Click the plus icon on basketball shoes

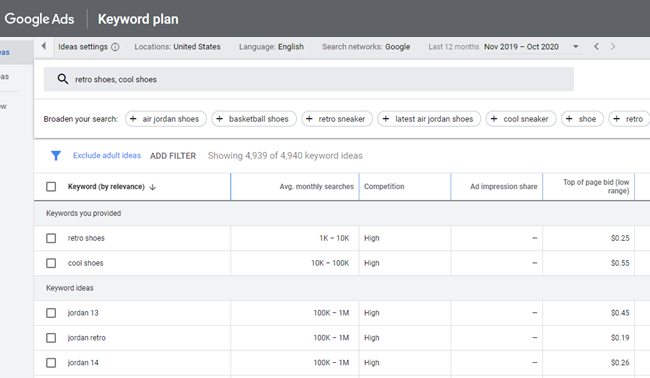tap(219, 119)
